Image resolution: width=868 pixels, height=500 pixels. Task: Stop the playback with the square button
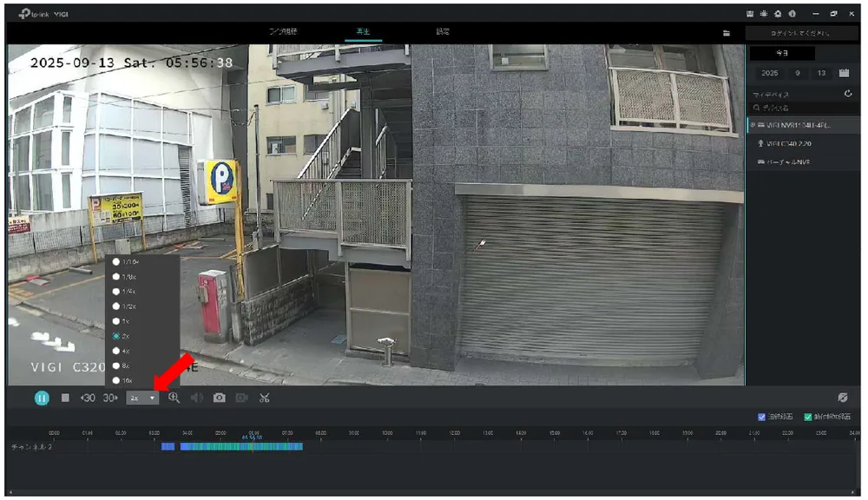click(x=65, y=398)
